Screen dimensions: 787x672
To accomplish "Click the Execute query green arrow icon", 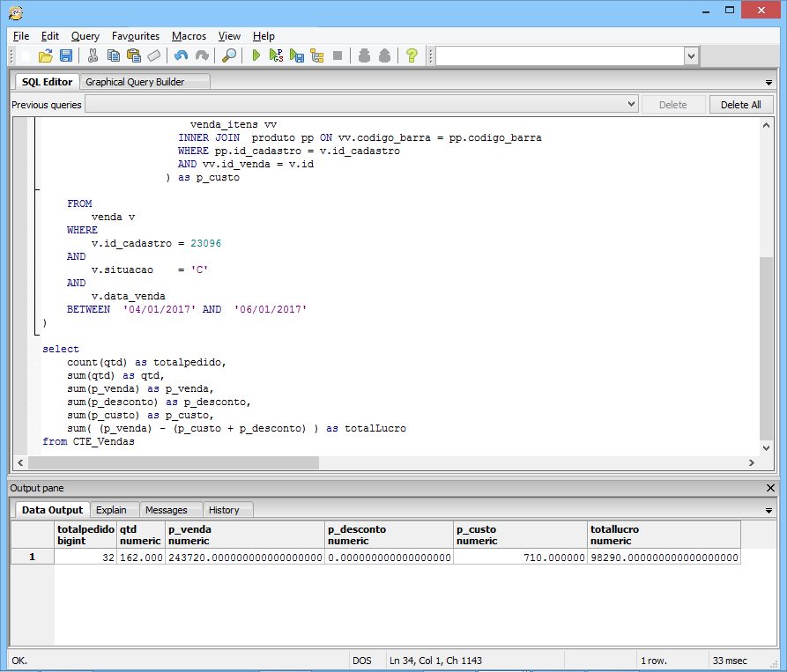I will coord(256,55).
